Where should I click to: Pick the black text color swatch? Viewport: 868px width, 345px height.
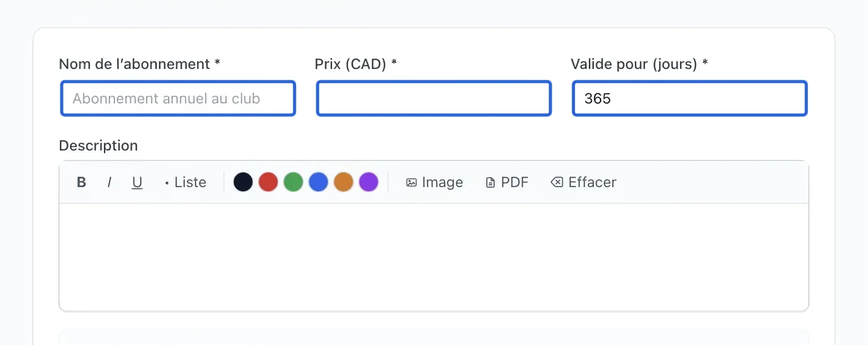(x=243, y=182)
